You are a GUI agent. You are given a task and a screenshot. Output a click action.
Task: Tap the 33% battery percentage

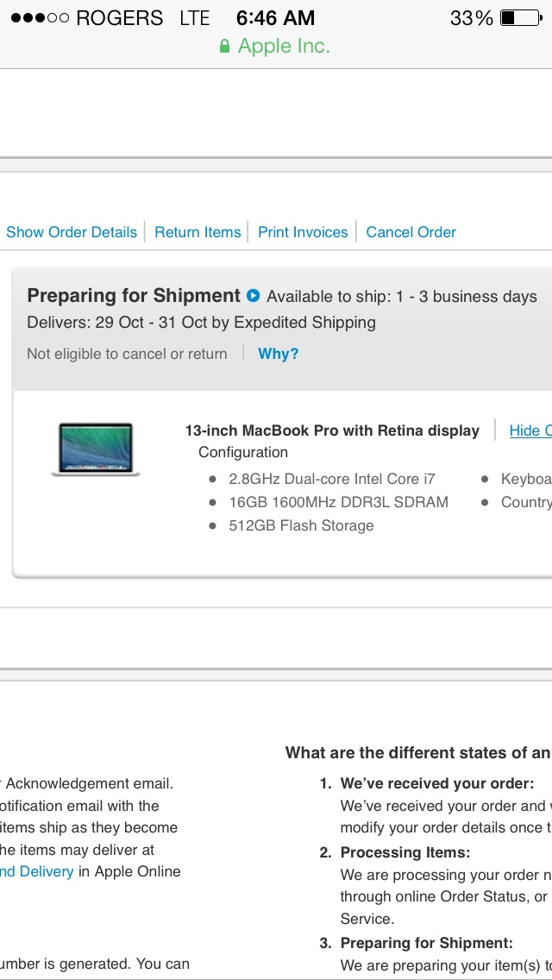point(472,17)
